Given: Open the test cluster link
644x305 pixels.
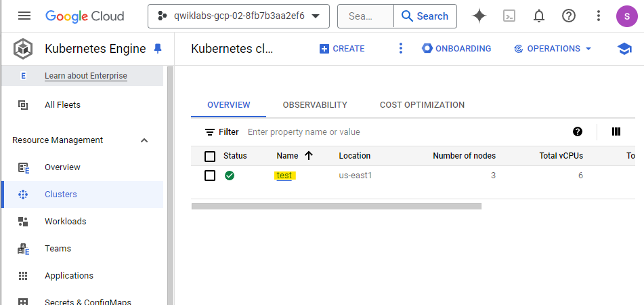Looking at the screenshot, I should tap(284, 176).
